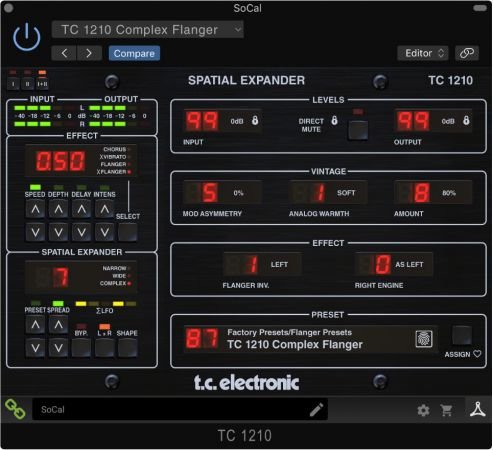
Task: Select the I+II engine mode tab
Action: click(42, 84)
